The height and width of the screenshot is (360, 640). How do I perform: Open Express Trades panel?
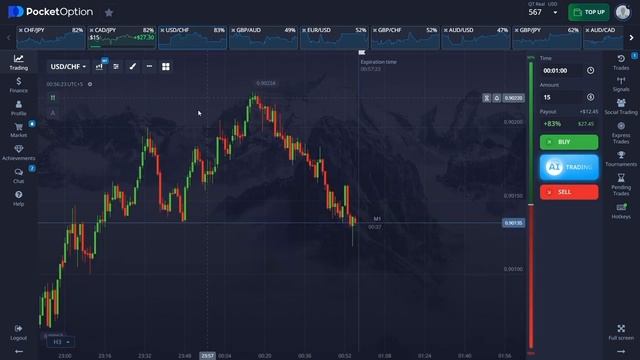click(621, 133)
